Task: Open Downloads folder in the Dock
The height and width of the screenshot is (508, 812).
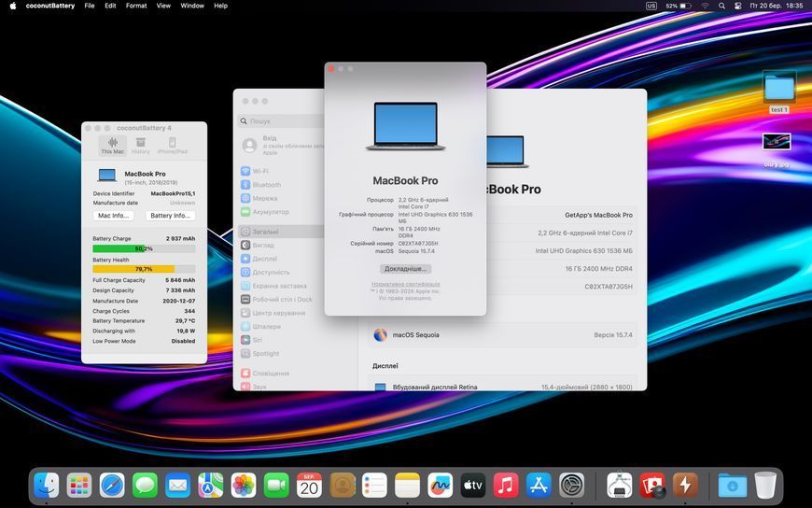Action: point(733,486)
